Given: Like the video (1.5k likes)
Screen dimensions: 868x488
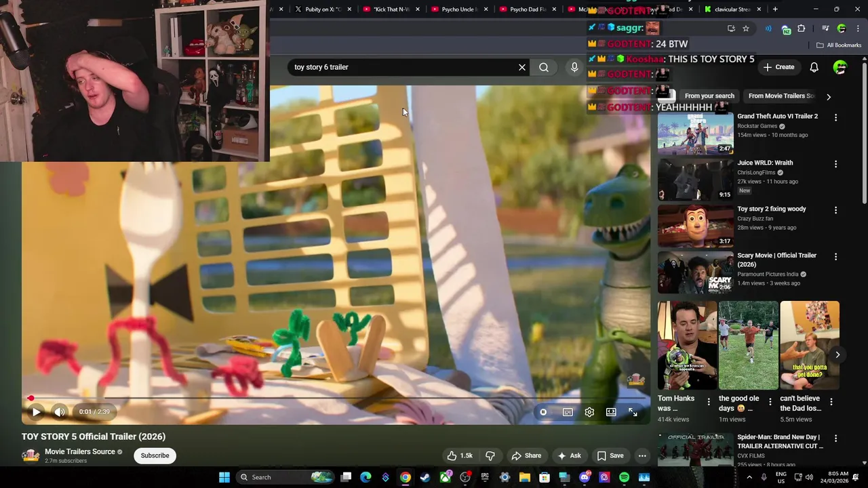Looking at the screenshot, I should [x=460, y=455].
